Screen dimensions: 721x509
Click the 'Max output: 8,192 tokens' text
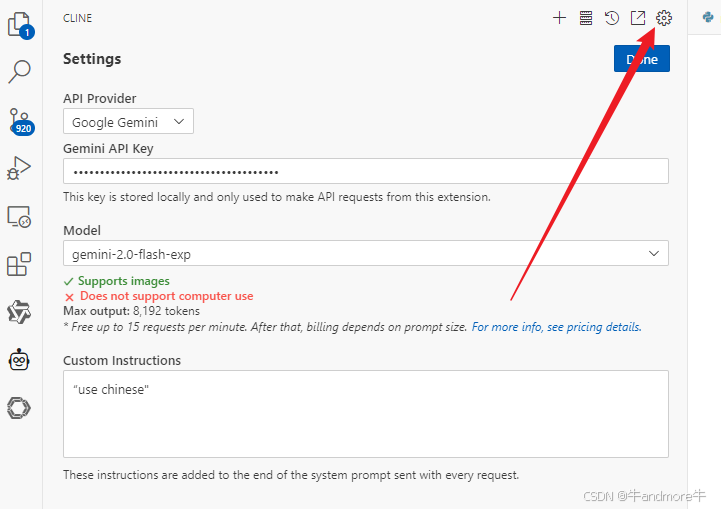click(132, 311)
